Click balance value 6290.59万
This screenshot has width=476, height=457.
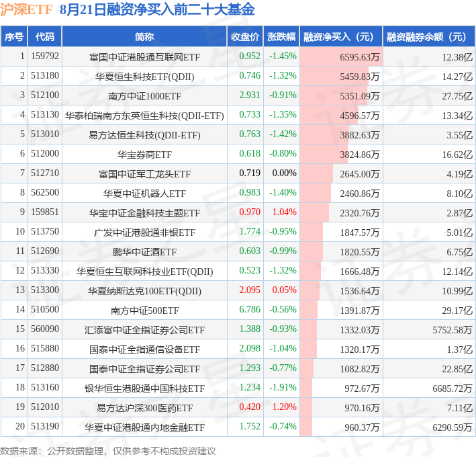[x=453, y=427]
